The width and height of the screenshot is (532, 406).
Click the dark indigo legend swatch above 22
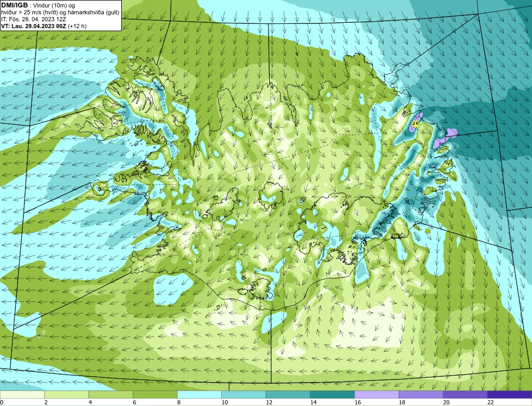click(x=510, y=394)
